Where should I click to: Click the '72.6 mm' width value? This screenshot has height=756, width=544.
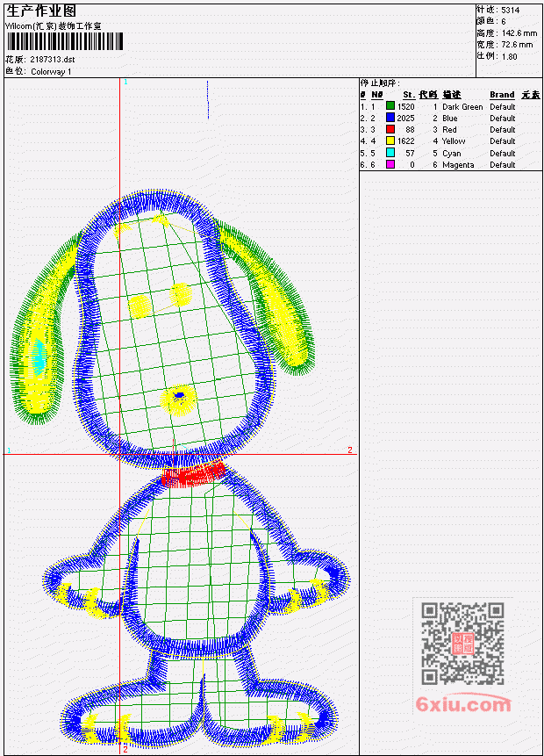[517, 45]
